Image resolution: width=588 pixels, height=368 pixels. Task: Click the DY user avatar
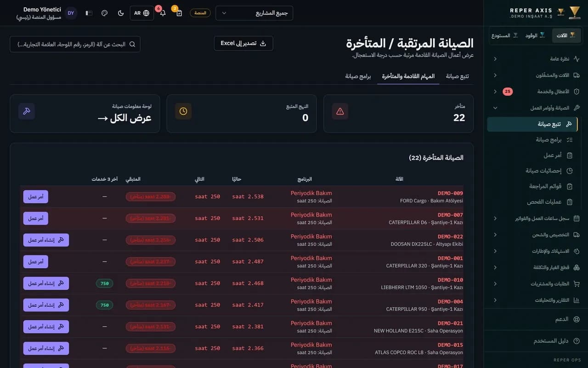click(x=71, y=13)
